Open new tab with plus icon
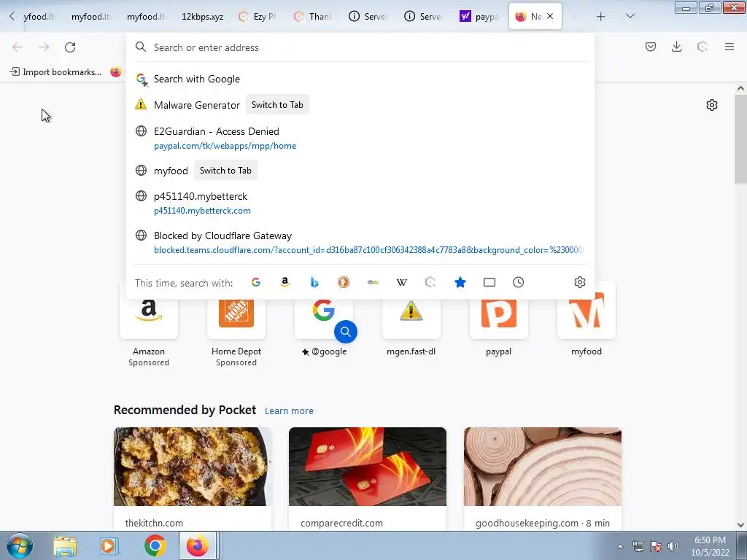Screen dimensions: 747x560 coord(601,17)
